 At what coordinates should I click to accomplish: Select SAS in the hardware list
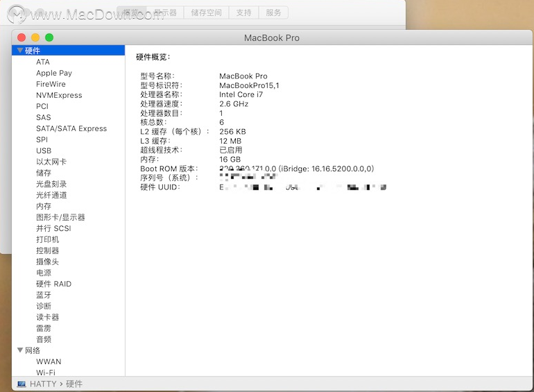[x=43, y=117]
